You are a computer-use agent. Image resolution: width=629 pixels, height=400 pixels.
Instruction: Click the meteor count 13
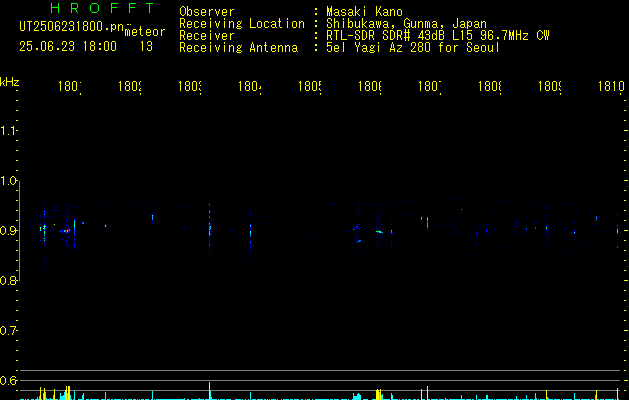pos(146,47)
